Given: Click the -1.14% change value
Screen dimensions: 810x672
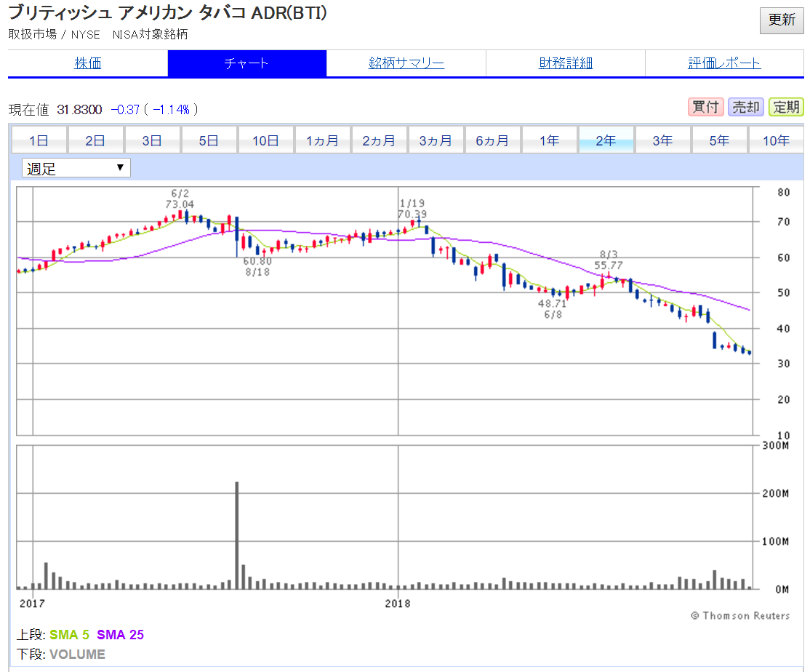Looking at the screenshot, I should click(x=171, y=110).
